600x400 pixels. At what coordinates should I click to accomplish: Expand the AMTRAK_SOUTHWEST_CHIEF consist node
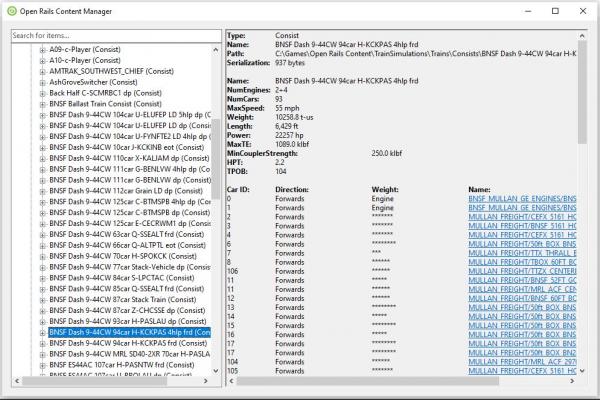click(x=42, y=72)
